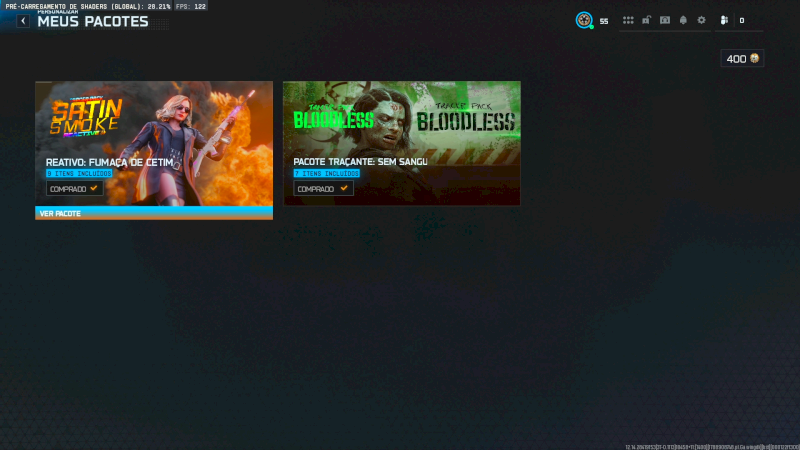Click 'Pacote Traçante: Sem Sangu' title
800x450 pixels.
pyautogui.click(x=360, y=162)
